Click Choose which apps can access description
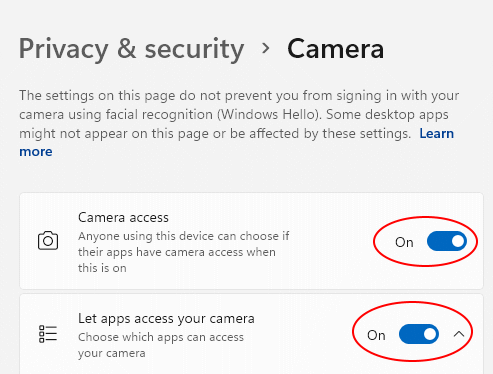Screen dimensions: 493x374 [161, 345]
